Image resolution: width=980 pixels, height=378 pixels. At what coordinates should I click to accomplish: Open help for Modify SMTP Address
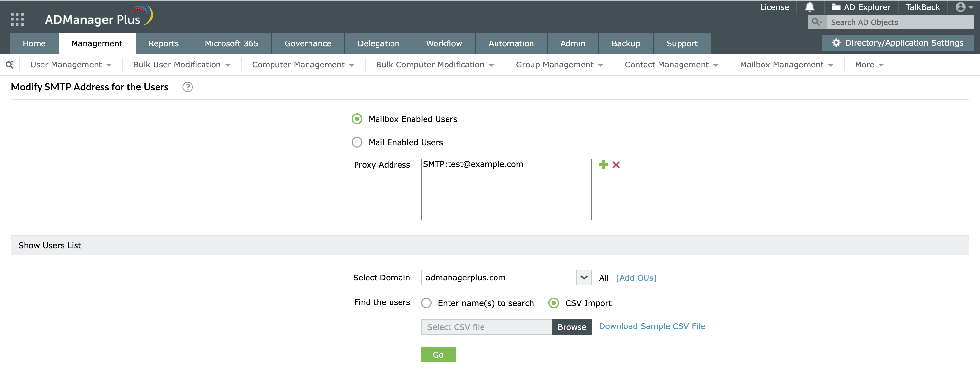tap(187, 87)
